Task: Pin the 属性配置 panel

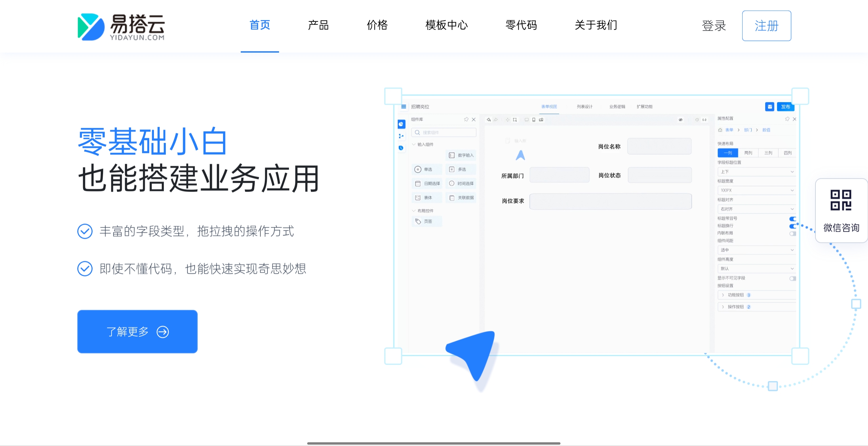Action: (x=787, y=119)
